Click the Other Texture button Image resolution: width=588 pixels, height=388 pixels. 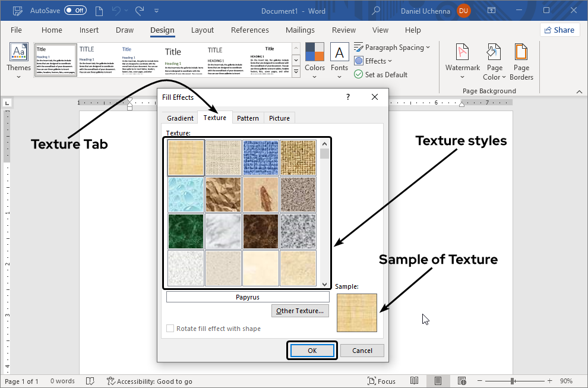click(300, 311)
